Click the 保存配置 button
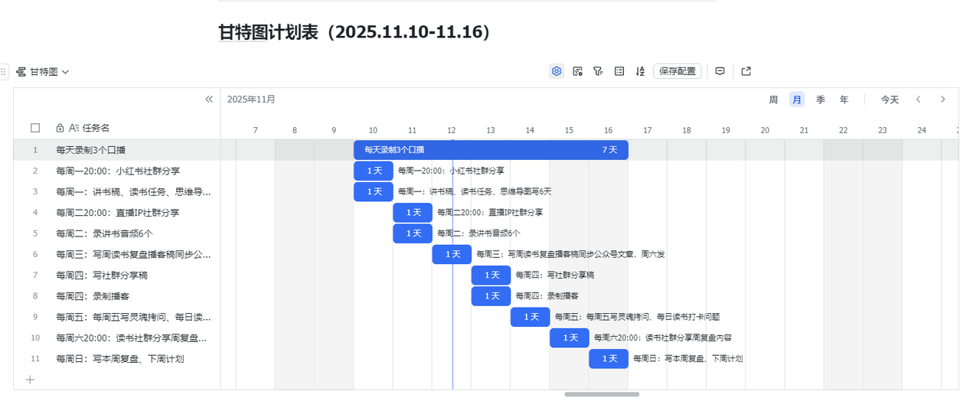Screen dimensions: 980x411 [678, 71]
